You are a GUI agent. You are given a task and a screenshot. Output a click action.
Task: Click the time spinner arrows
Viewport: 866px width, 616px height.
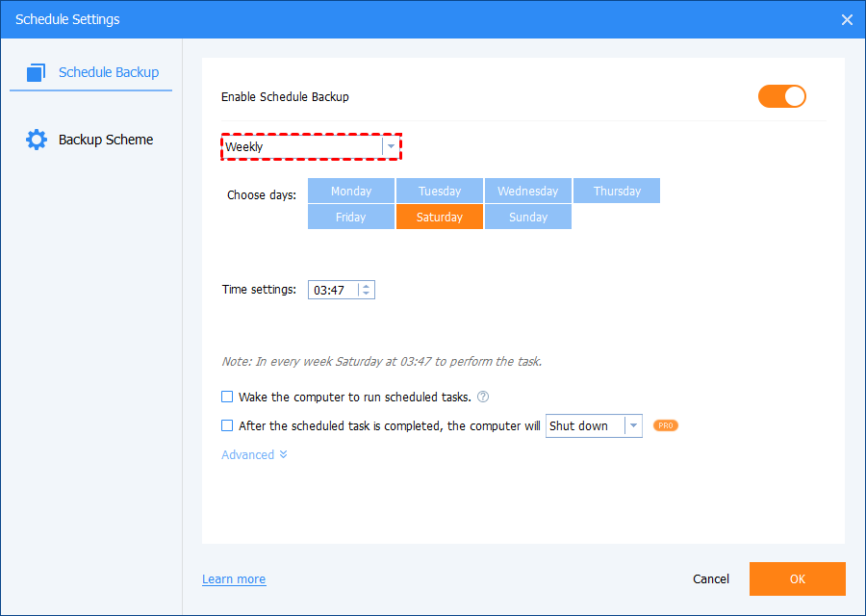[367, 290]
